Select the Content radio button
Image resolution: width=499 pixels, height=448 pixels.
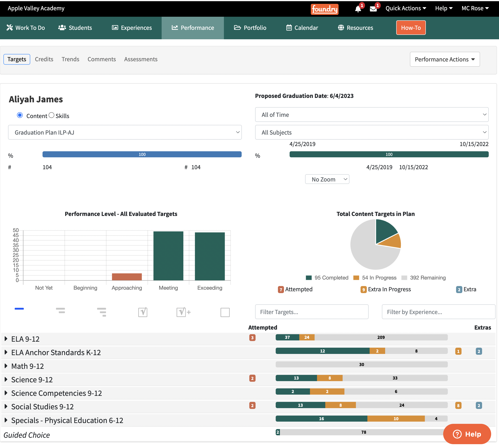click(x=20, y=115)
